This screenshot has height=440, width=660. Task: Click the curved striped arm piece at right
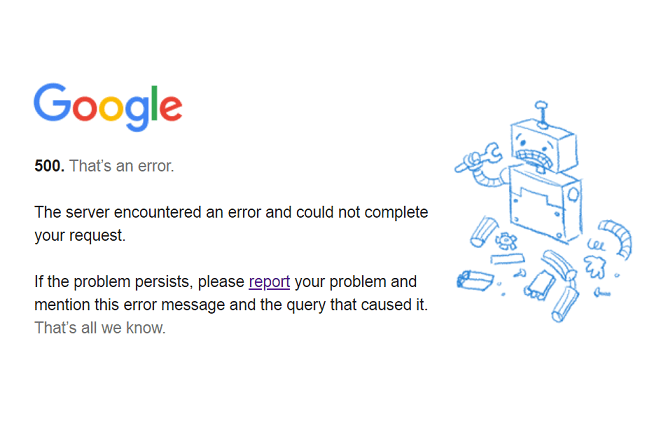tap(617, 238)
